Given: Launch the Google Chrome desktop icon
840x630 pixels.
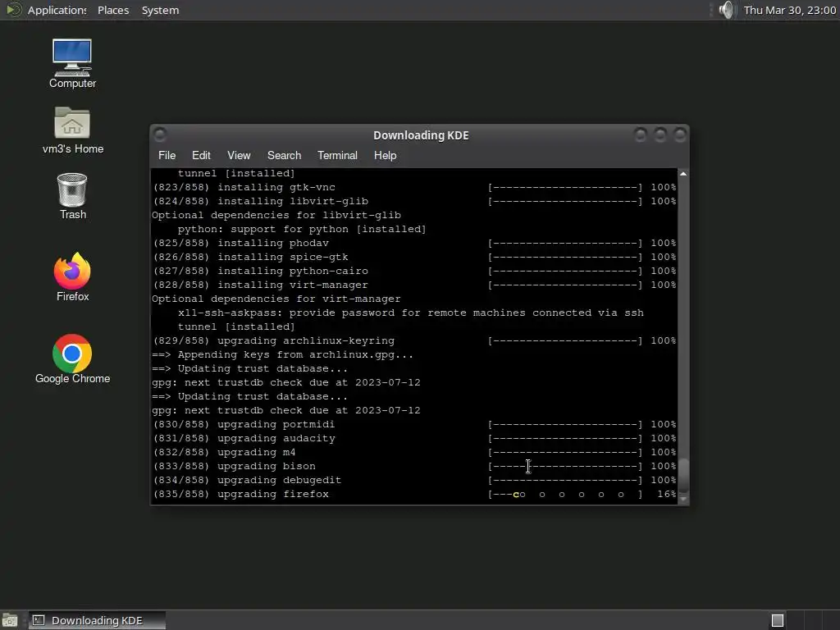Looking at the screenshot, I should point(72,359).
